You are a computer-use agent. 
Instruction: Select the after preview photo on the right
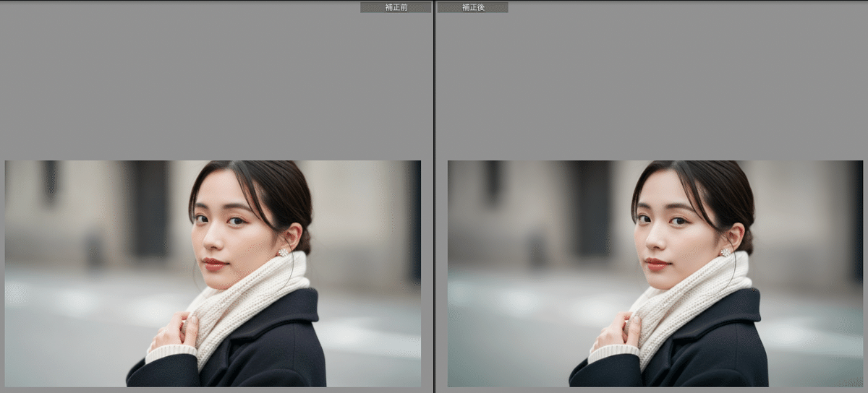click(655, 273)
